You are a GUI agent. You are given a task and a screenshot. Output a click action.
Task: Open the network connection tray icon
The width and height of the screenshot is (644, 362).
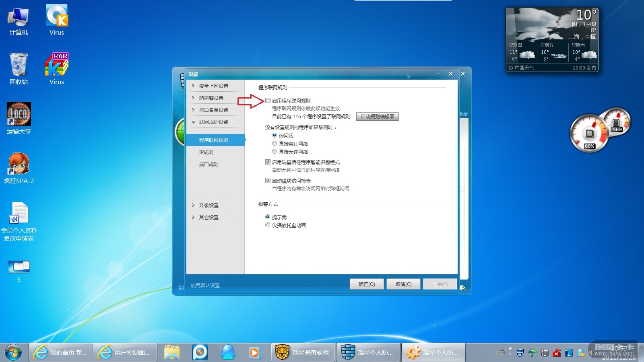pos(545,353)
